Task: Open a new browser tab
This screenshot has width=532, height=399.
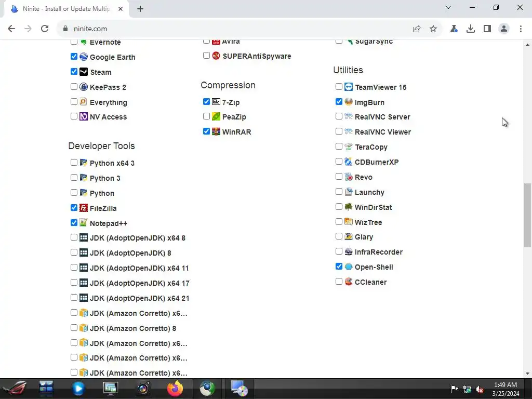Action: pos(140,9)
